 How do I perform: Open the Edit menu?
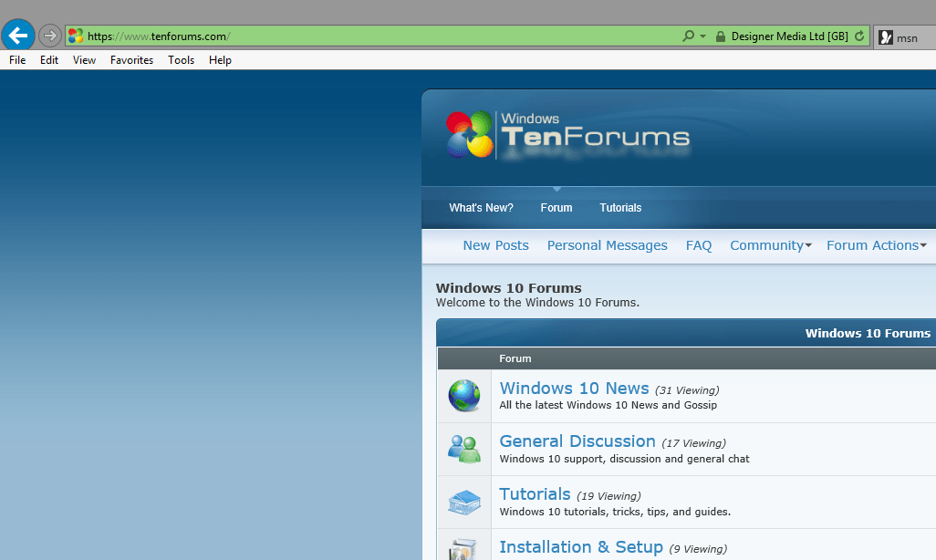(x=49, y=59)
